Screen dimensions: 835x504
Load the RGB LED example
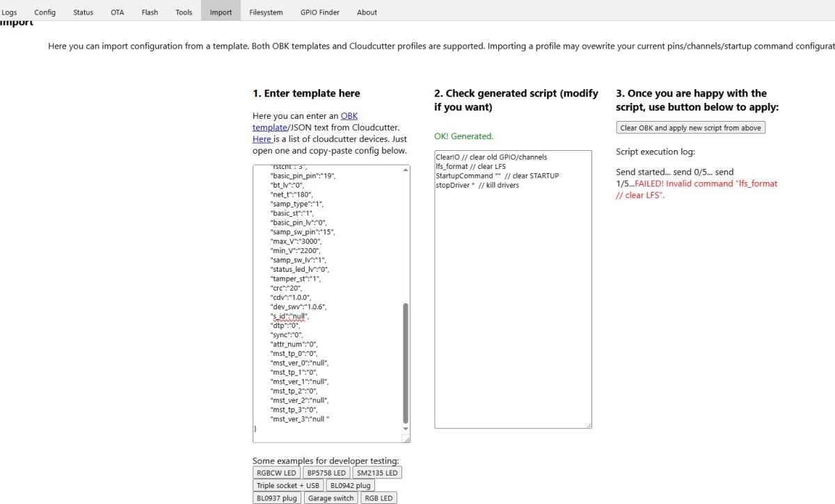[379, 498]
